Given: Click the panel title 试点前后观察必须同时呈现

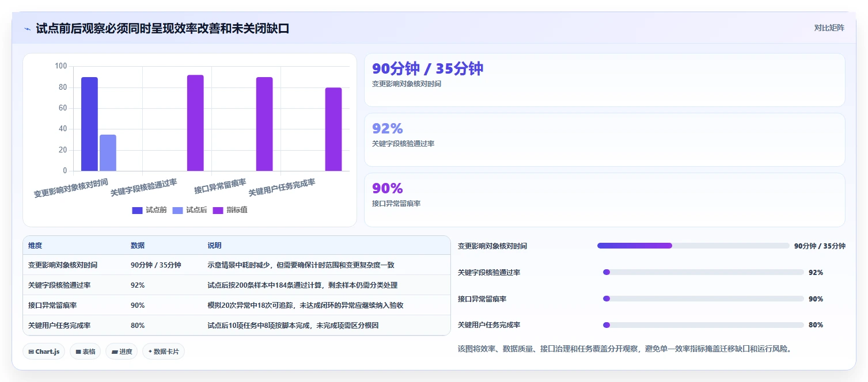Looking at the screenshot, I should (x=162, y=28).
